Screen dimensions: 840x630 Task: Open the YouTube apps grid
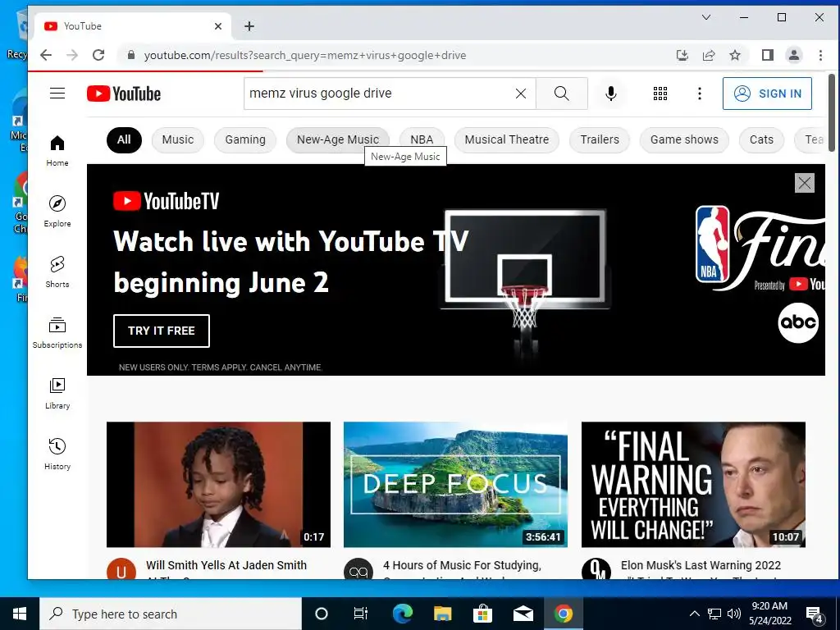click(x=660, y=94)
